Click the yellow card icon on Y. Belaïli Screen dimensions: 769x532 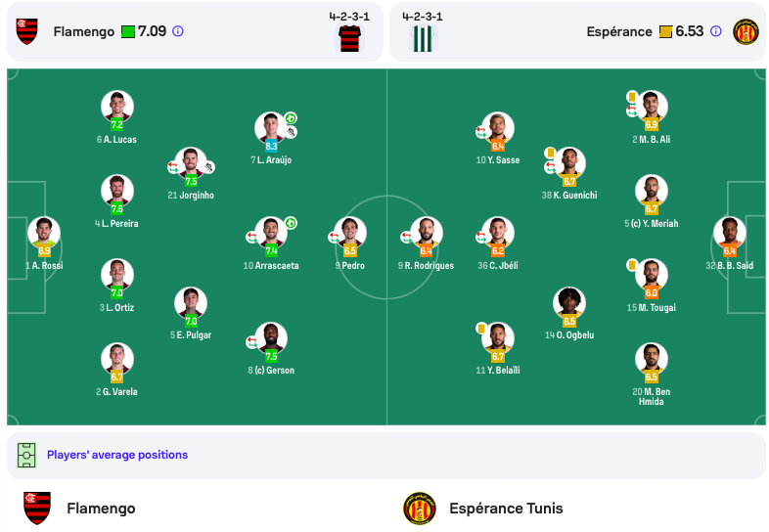[x=481, y=328]
